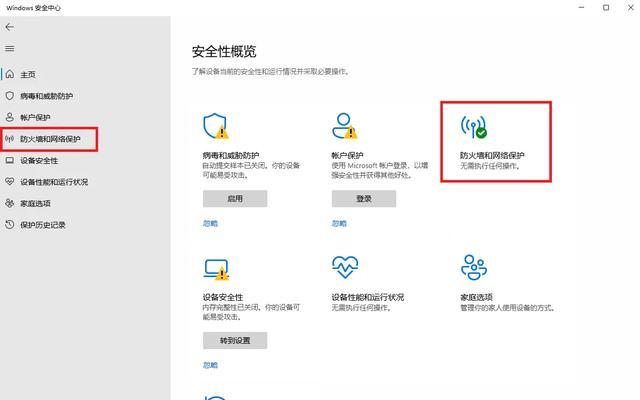Click 忽略 link under account protection card
Screen dimensions: 640x400
pos(339,223)
